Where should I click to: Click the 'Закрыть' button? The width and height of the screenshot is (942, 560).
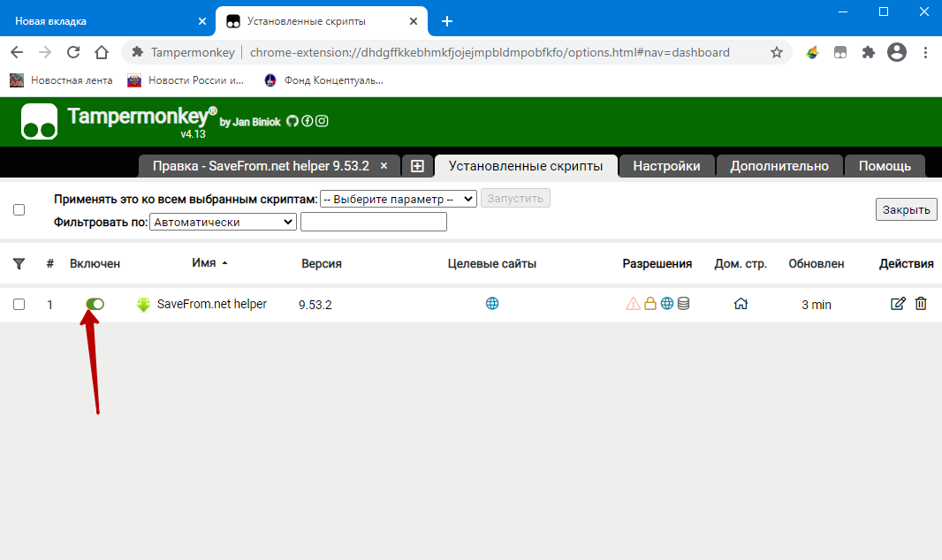click(906, 209)
